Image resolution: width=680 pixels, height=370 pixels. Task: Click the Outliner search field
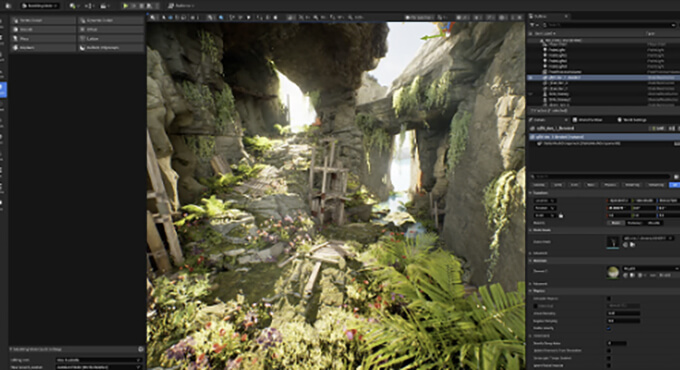609,25
